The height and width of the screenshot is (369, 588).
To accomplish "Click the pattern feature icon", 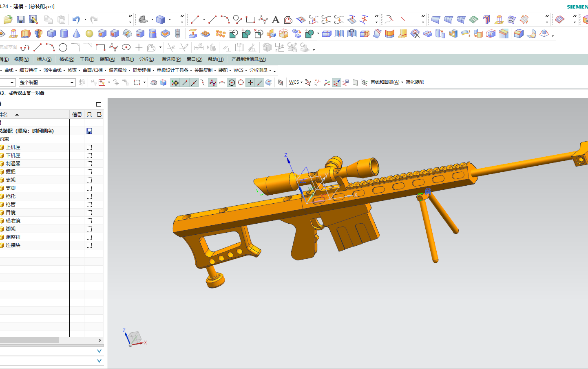I will point(221,33).
